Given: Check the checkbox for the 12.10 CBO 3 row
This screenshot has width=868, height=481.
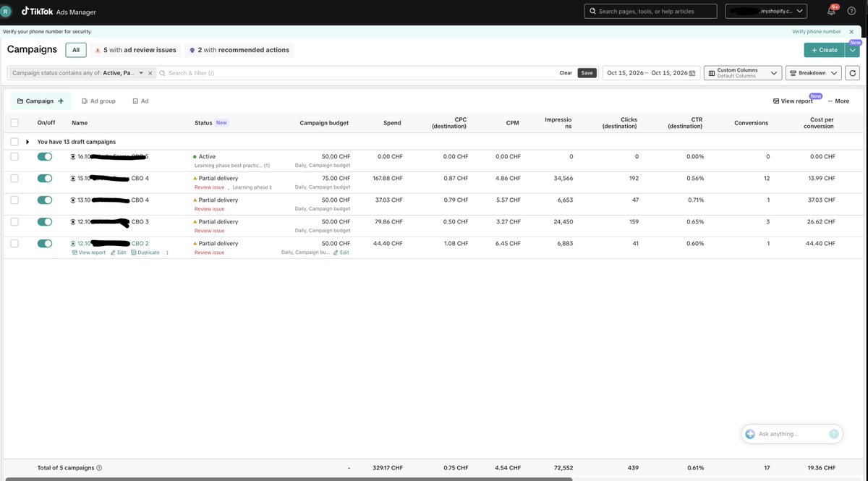Looking at the screenshot, I should click(x=14, y=222).
